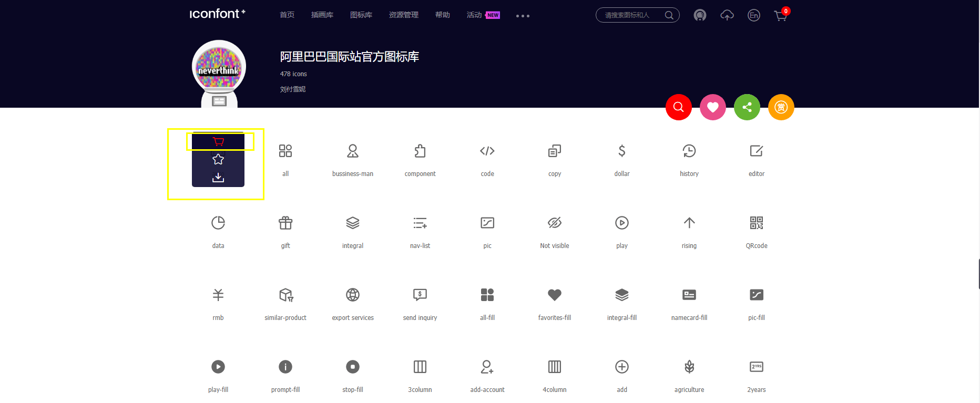Viewport: 980px width, 403px height.
Task: Select the similar-product cube icon
Action: point(286,295)
